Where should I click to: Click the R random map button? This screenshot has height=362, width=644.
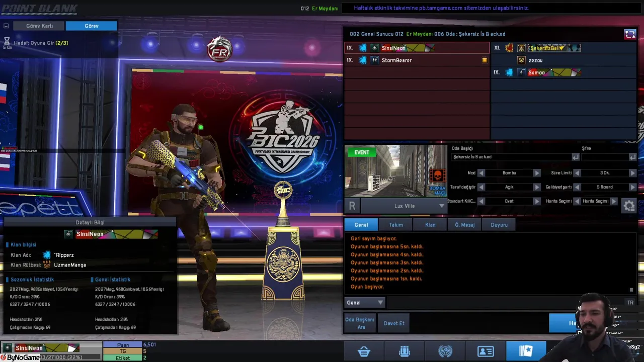click(352, 206)
